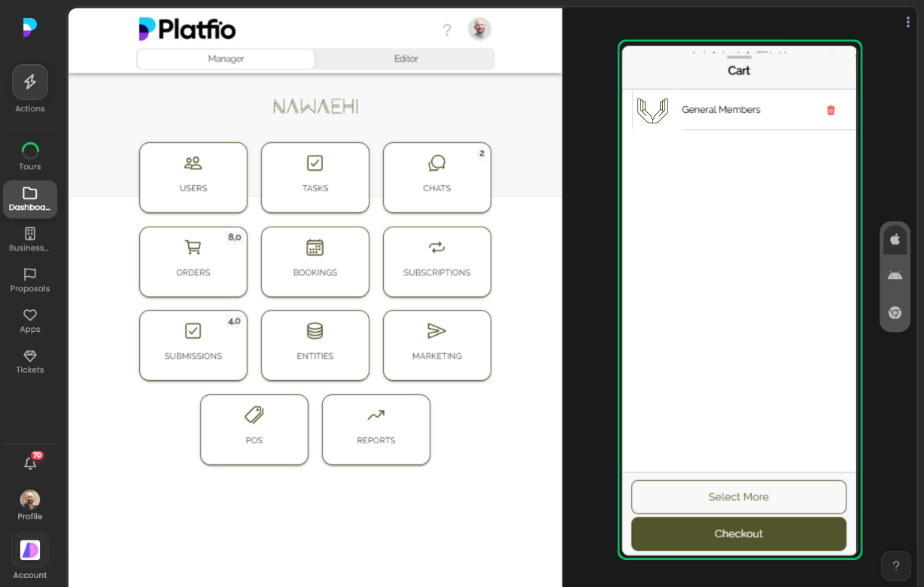This screenshot has width=924, height=587.
Task: Open the Orders tile
Action: [193, 262]
